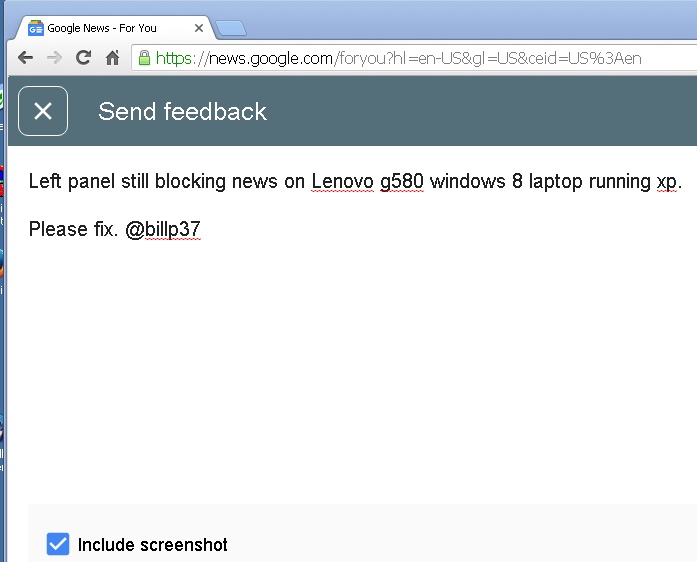Click the Send feedback header title

[x=182, y=111]
